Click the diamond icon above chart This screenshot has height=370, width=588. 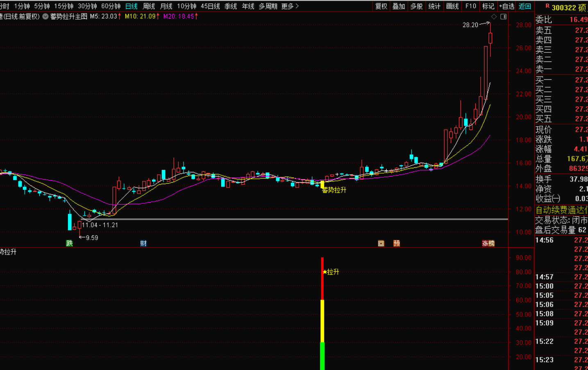[x=494, y=17]
